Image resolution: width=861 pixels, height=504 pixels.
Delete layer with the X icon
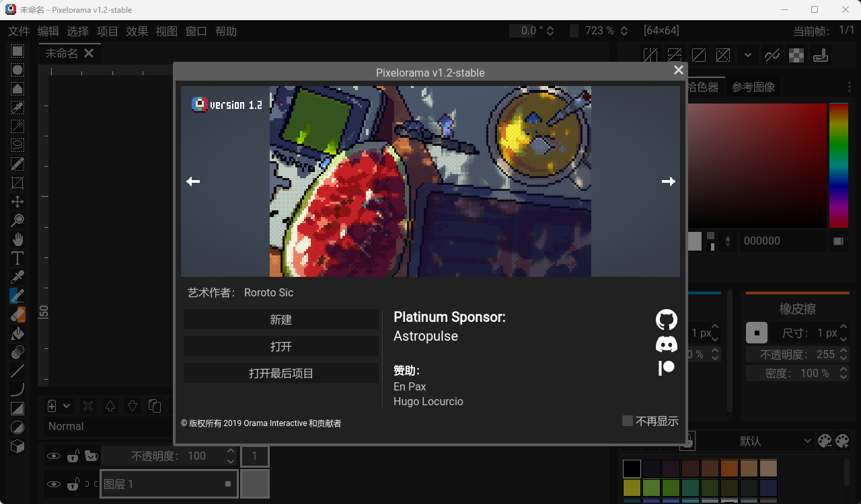coord(88,406)
